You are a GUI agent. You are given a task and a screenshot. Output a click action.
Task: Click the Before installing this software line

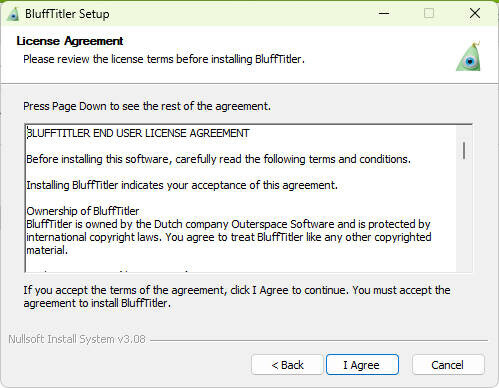(x=218, y=159)
